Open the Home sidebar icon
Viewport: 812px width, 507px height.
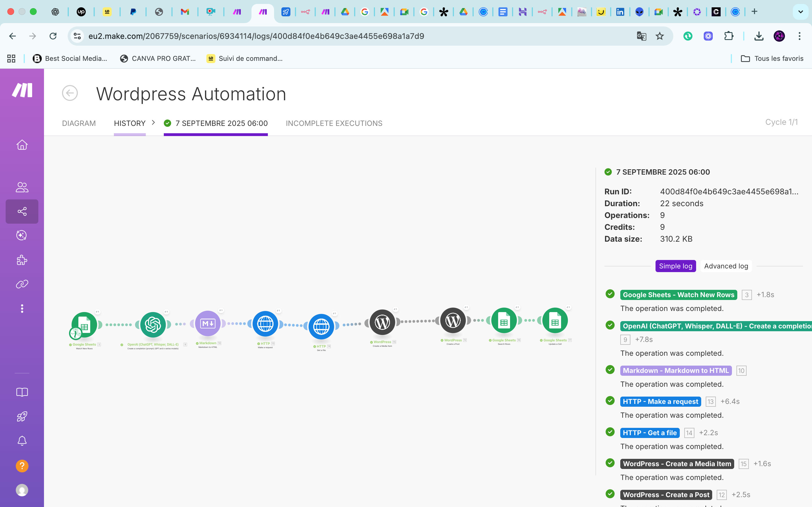(22, 145)
